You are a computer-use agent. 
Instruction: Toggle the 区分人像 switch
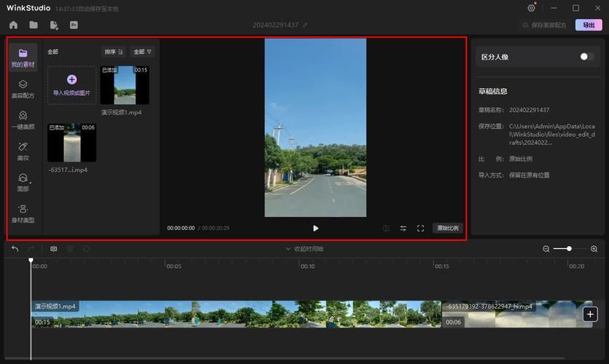(x=586, y=57)
